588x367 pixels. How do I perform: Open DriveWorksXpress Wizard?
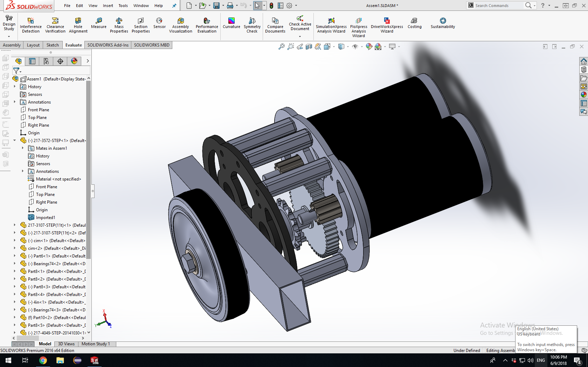(387, 25)
